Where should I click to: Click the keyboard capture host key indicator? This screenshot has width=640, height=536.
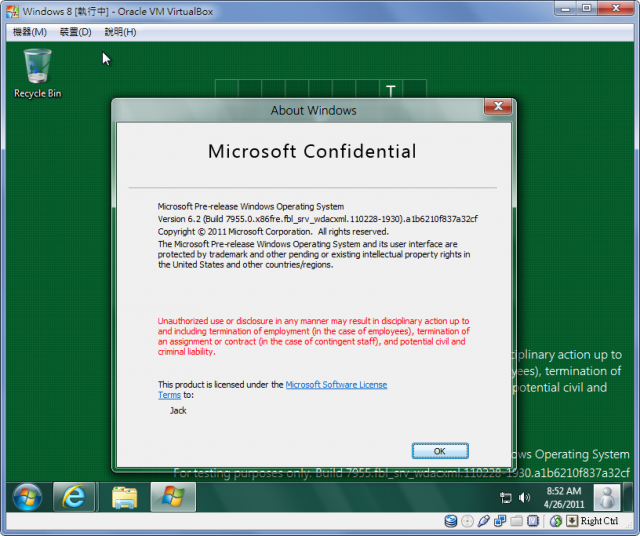coord(572,521)
